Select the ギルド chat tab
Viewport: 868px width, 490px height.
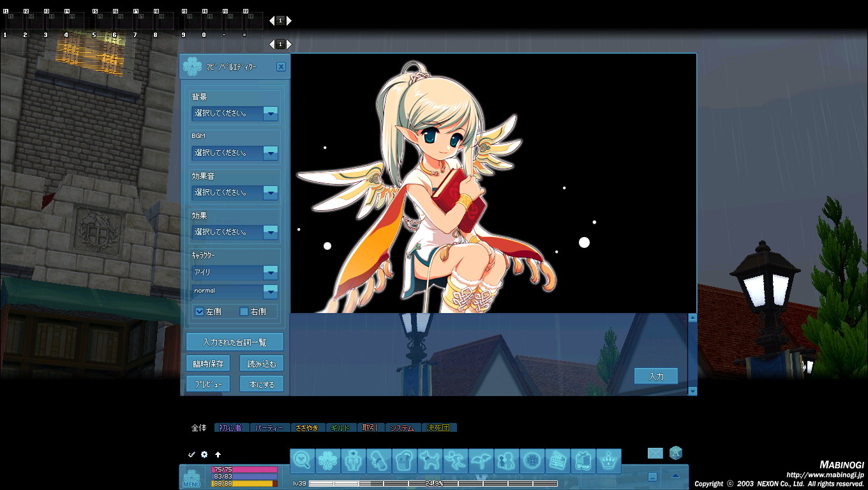point(341,428)
